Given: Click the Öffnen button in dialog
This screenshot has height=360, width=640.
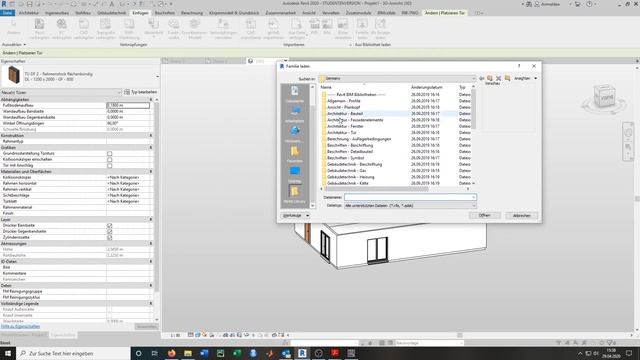Looking at the screenshot, I should pos(484,216).
